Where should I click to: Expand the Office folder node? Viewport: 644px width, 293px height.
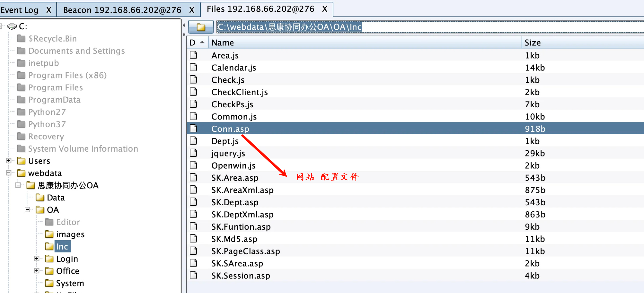36,271
